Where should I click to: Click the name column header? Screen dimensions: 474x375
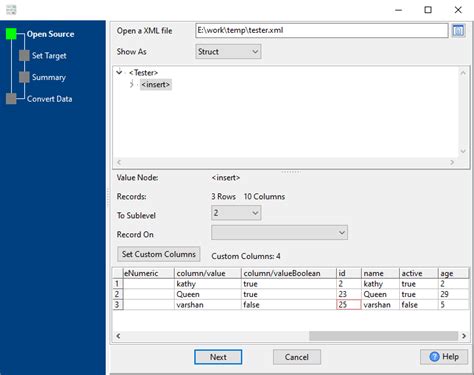(x=380, y=273)
